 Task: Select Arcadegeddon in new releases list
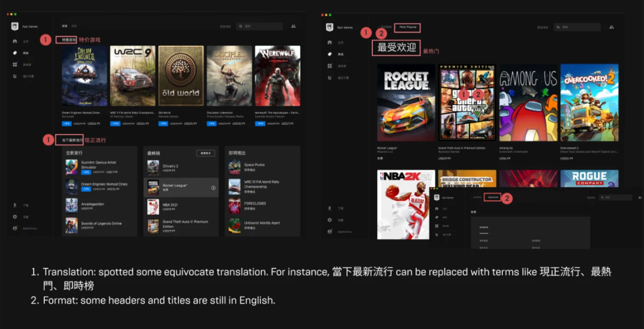pos(99,205)
